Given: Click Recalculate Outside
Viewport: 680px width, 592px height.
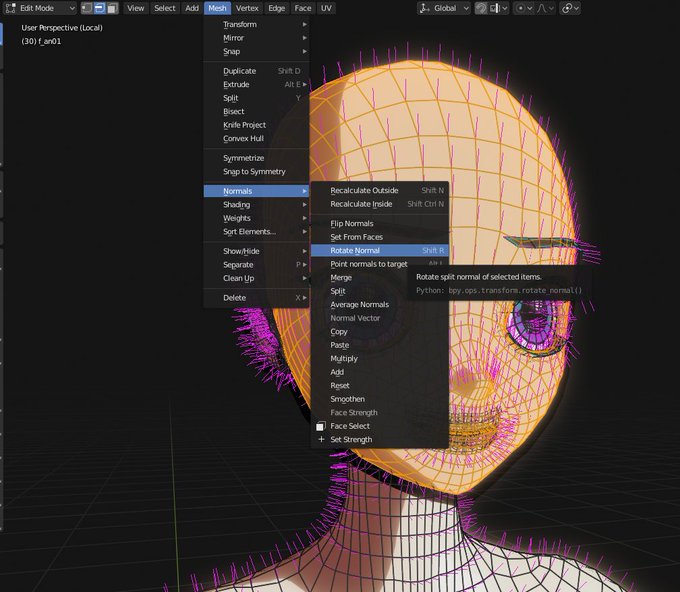Looking at the screenshot, I should (x=364, y=190).
